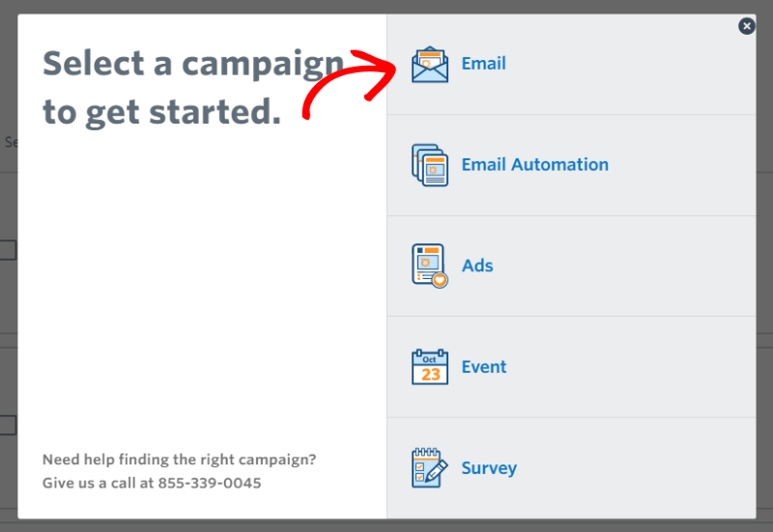
Task: Choose the Email campaign link
Action: pos(484,64)
